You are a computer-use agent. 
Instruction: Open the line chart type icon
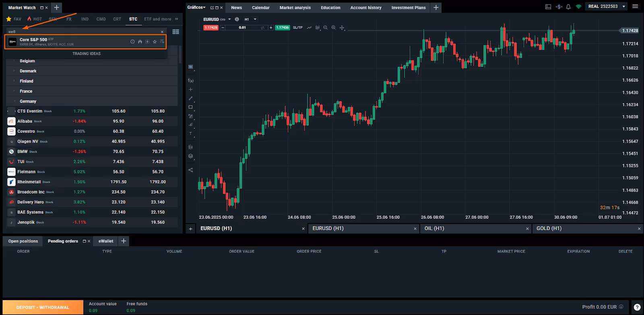click(x=309, y=28)
